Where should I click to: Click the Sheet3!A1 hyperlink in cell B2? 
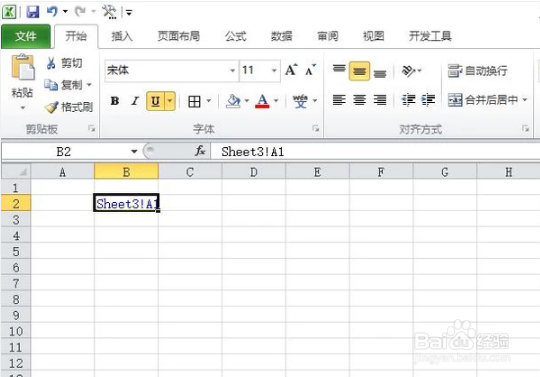click(126, 203)
